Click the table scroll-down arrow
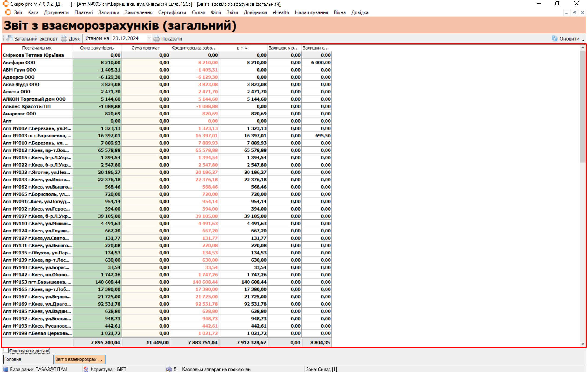This screenshot has width=588, height=372. (583, 344)
